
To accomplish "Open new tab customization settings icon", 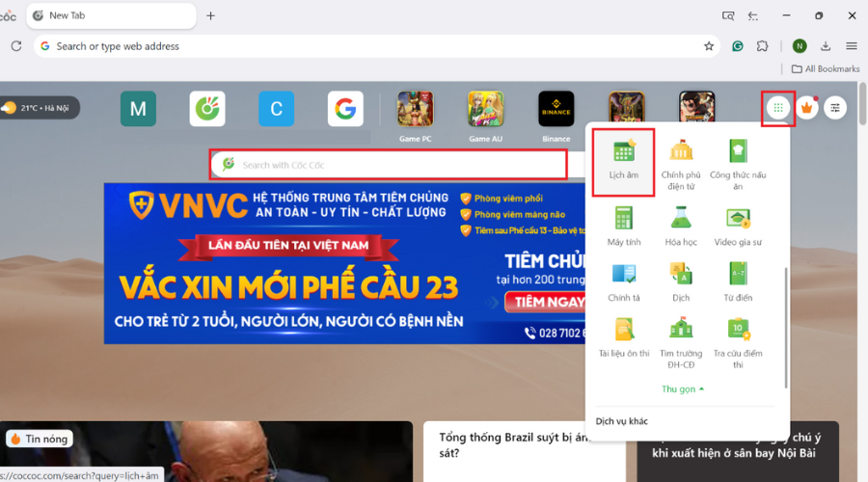I will coord(835,108).
